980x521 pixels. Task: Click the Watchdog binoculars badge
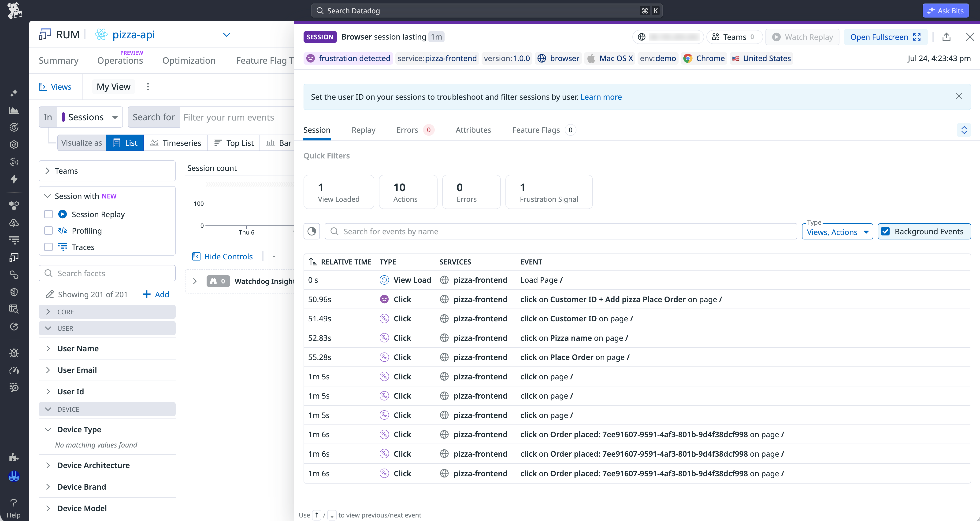pos(218,281)
